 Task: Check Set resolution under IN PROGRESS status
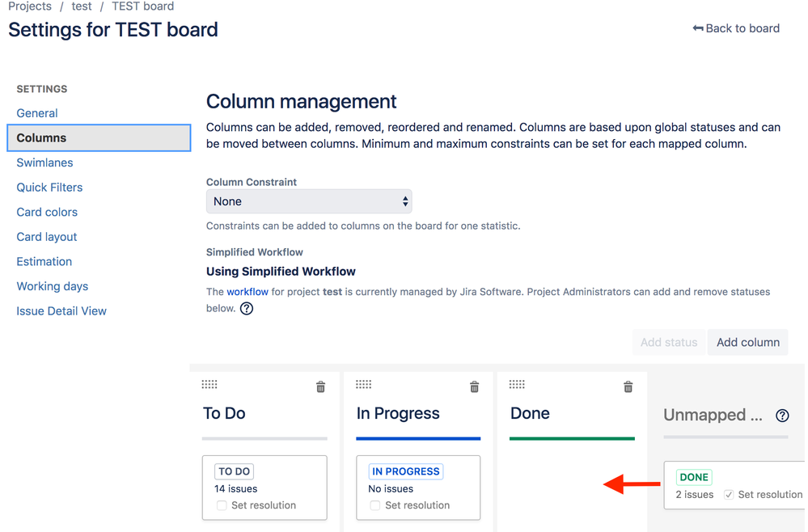[375, 505]
